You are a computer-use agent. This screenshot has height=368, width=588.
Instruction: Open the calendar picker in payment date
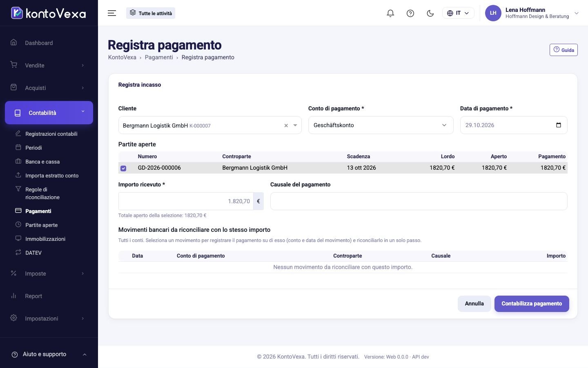pyautogui.click(x=559, y=125)
